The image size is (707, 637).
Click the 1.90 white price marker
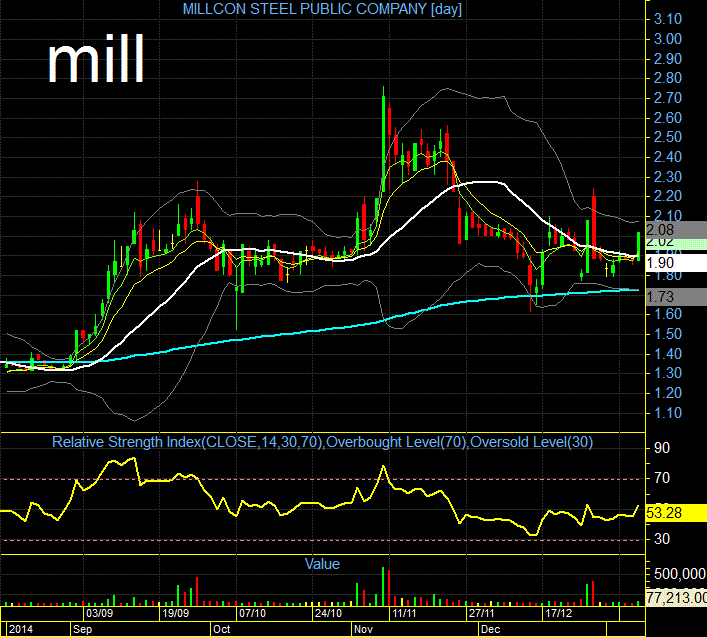[x=676, y=263]
